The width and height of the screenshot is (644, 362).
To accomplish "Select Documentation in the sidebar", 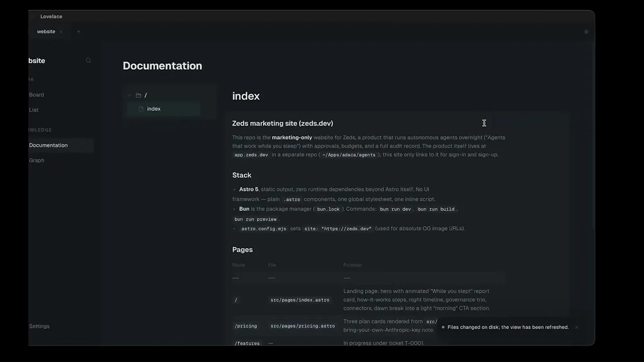I will click(x=60, y=145).
